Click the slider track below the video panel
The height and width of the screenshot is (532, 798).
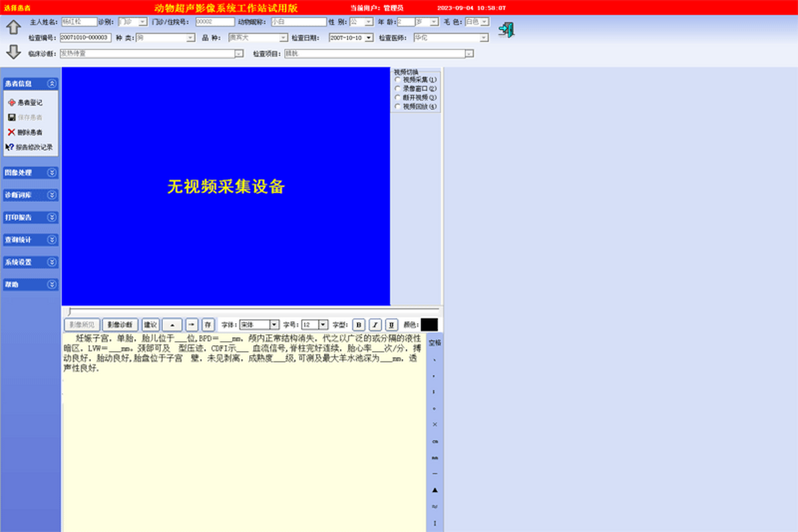tap(253, 311)
